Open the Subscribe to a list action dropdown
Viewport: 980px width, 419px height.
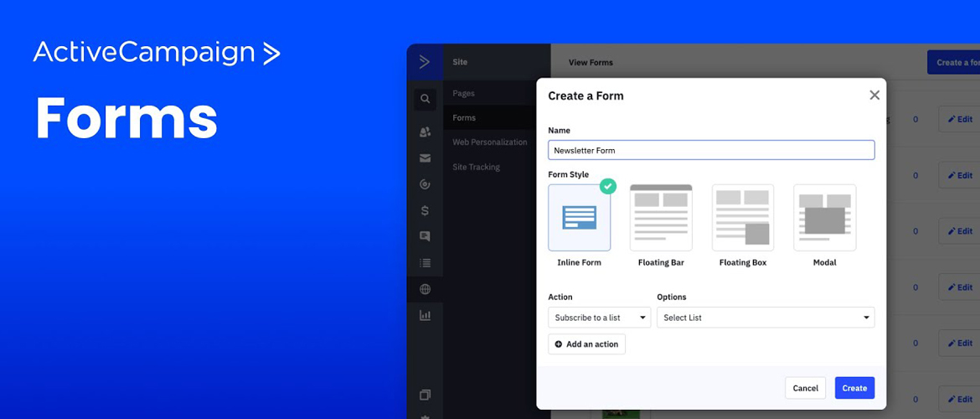pos(600,317)
